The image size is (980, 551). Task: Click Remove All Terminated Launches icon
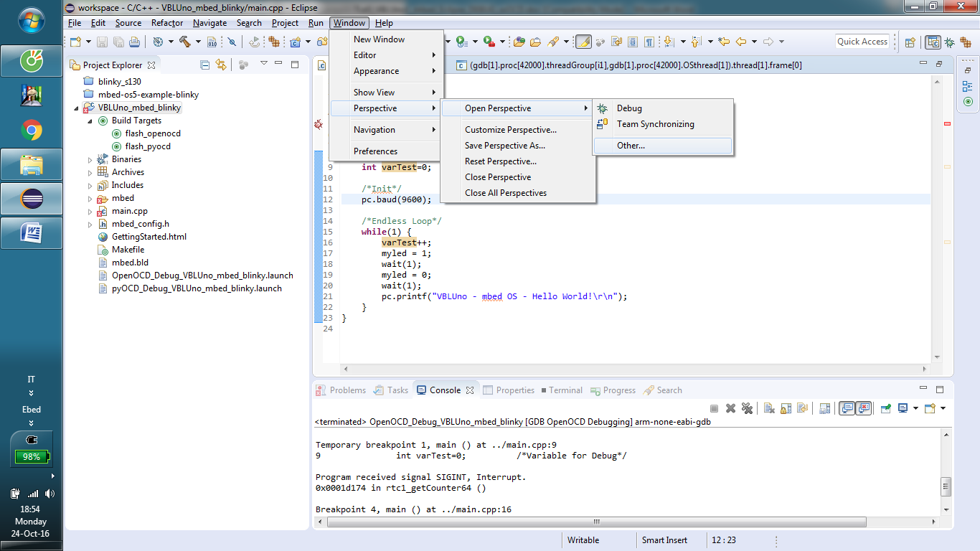coord(747,408)
